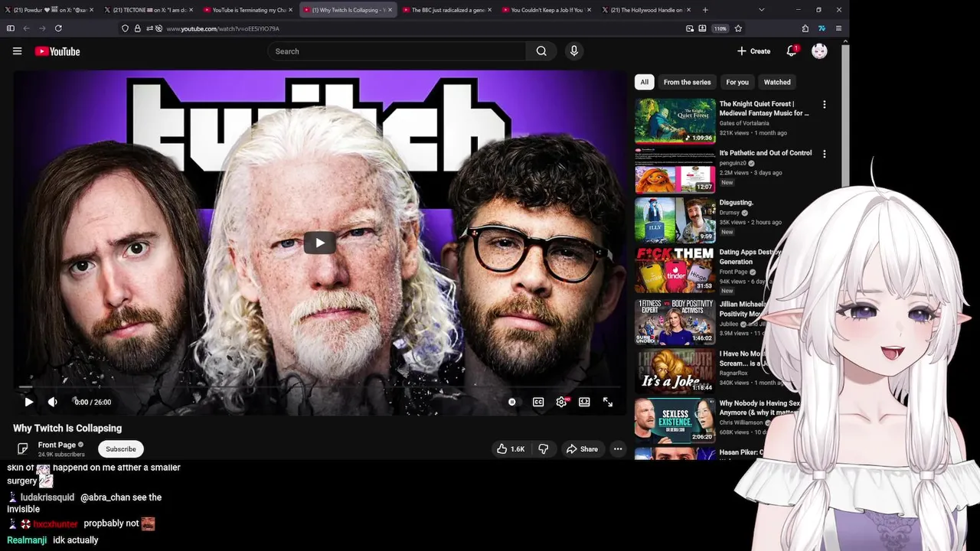Image resolution: width=980 pixels, height=551 pixels.
Task: Go back in browser history
Action: pyautogui.click(x=26, y=28)
